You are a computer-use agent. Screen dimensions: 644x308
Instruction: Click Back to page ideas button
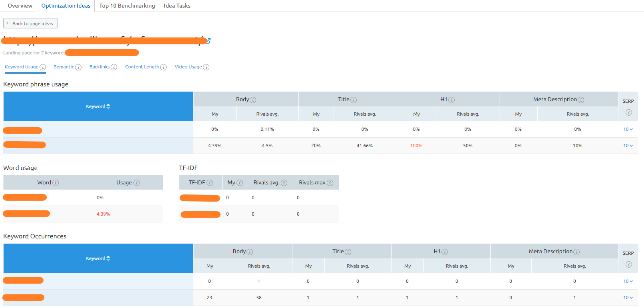tap(30, 24)
